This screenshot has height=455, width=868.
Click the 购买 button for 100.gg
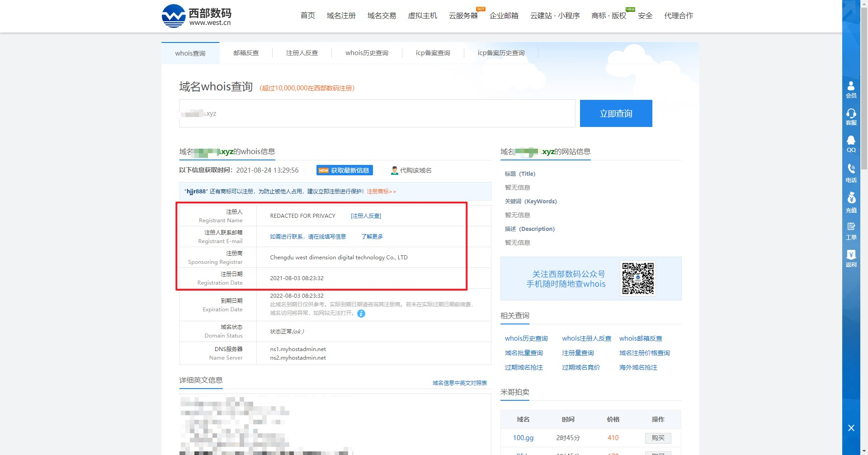[x=658, y=438]
